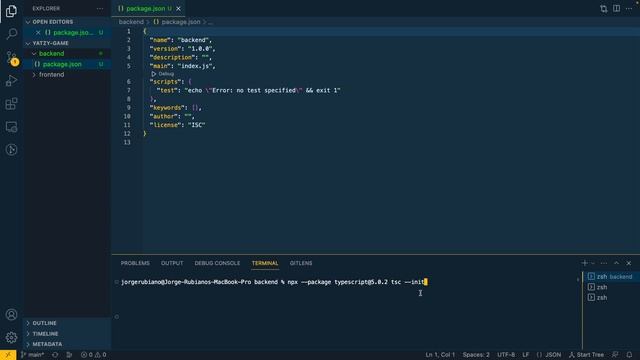This screenshot has width=640, height=360.
Task: Switch to the Output tab
Action: pos(172,263)
